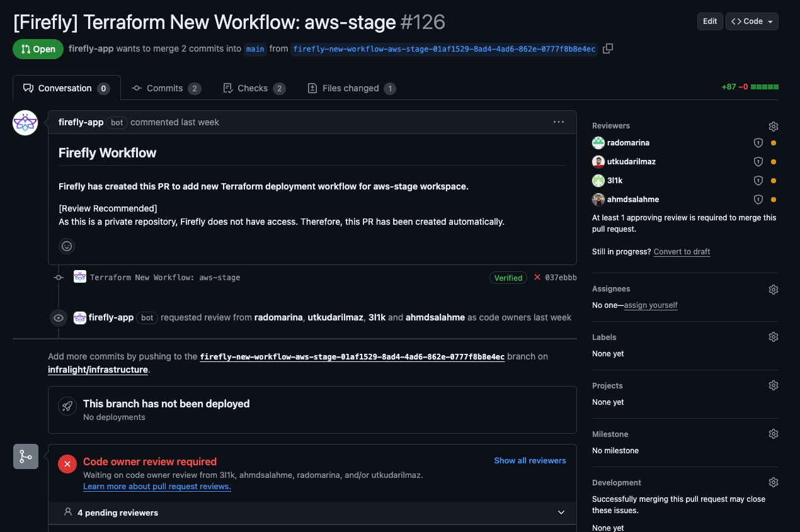Switch to the Conversation tab
Viewport: 800px width, 532px height.
(66, 88)
